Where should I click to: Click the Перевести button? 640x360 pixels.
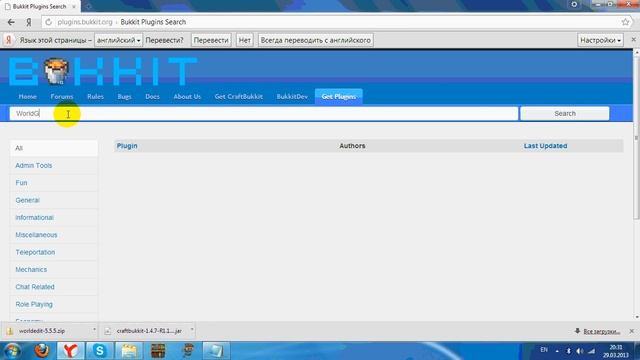click(211, 40)
